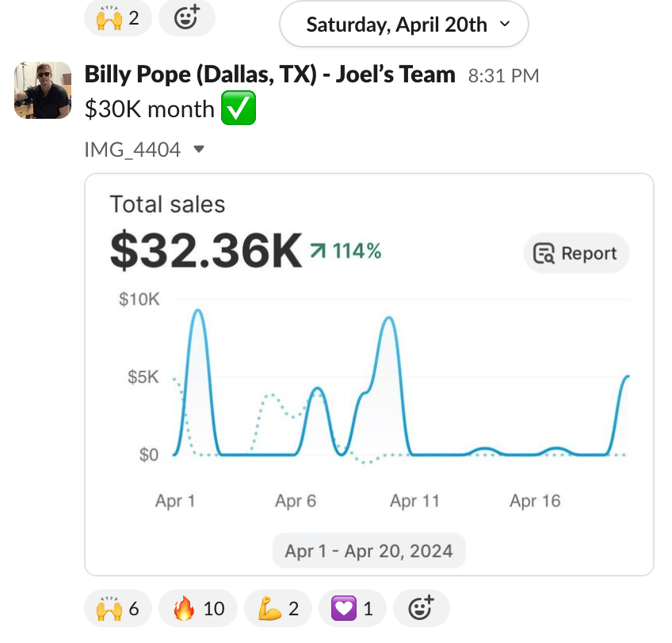Add a reaction below the sales chart
Image resolution: width=672 pixels, height=643 pixels.
[x=421, y=608]
